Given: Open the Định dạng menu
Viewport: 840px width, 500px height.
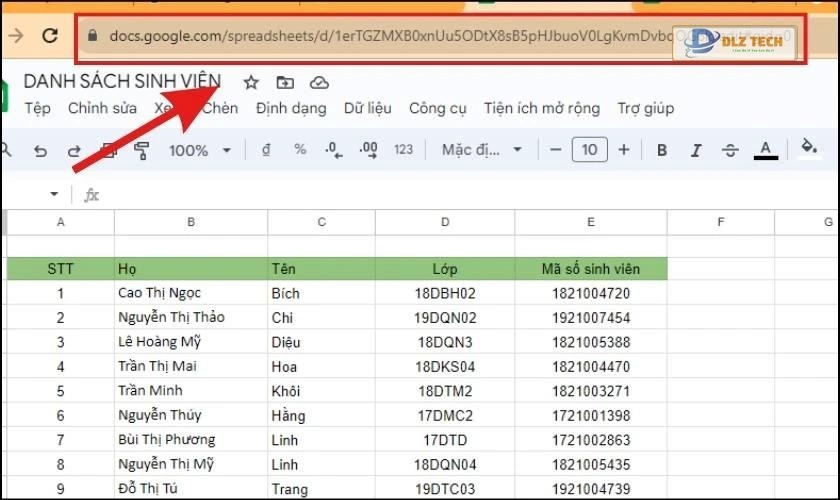Looking at the screenshot, I should (x=291, y=108).
